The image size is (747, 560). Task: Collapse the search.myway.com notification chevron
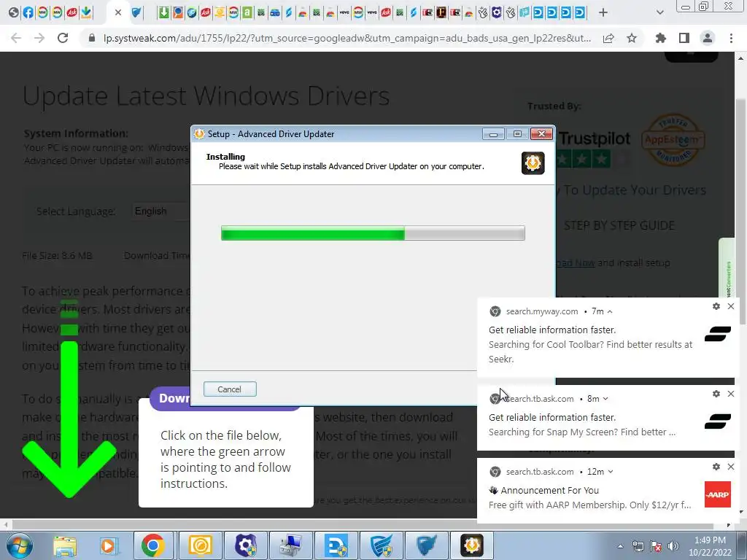(x=610, y=311)
